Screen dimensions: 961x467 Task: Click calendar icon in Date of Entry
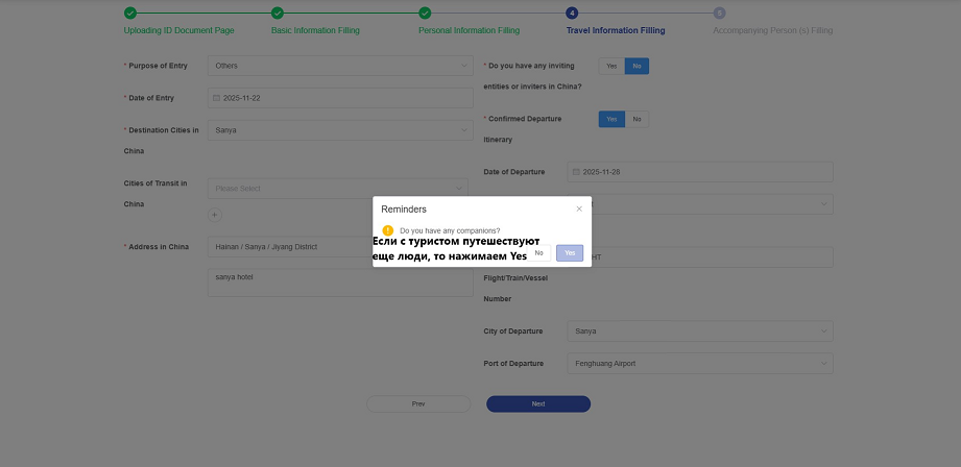217,98
